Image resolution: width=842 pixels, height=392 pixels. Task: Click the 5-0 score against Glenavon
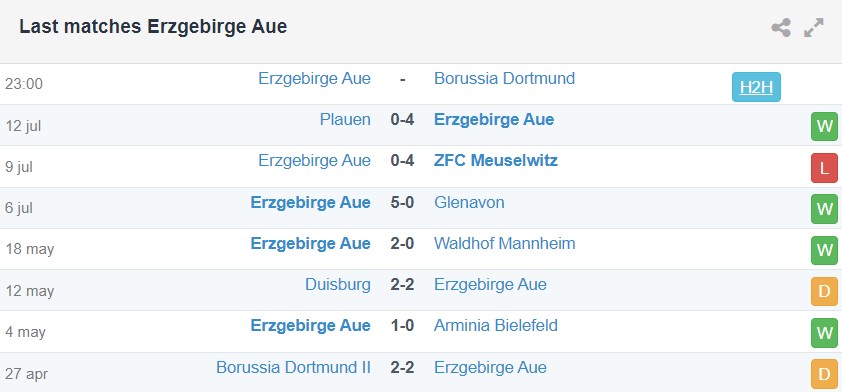pyautogui.click(x=402, y=202)
